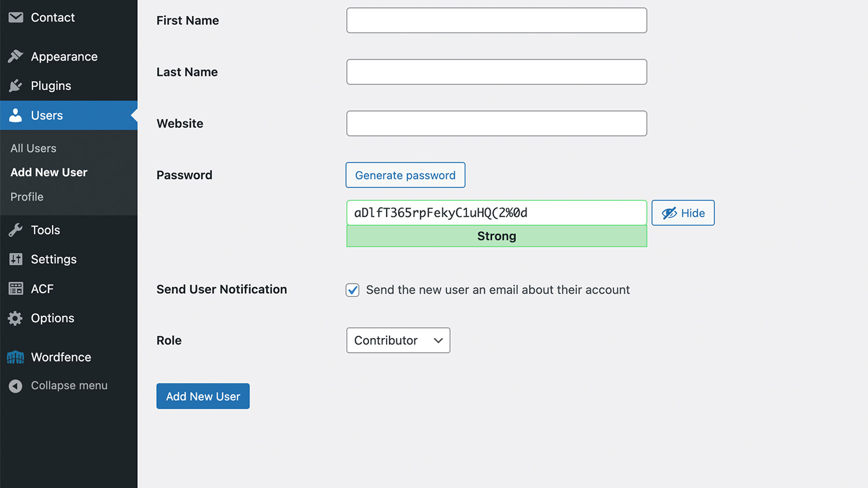Open Wordfence via its shield icon
This screenshot has height=488, width=868.
(x=16, y=357)
